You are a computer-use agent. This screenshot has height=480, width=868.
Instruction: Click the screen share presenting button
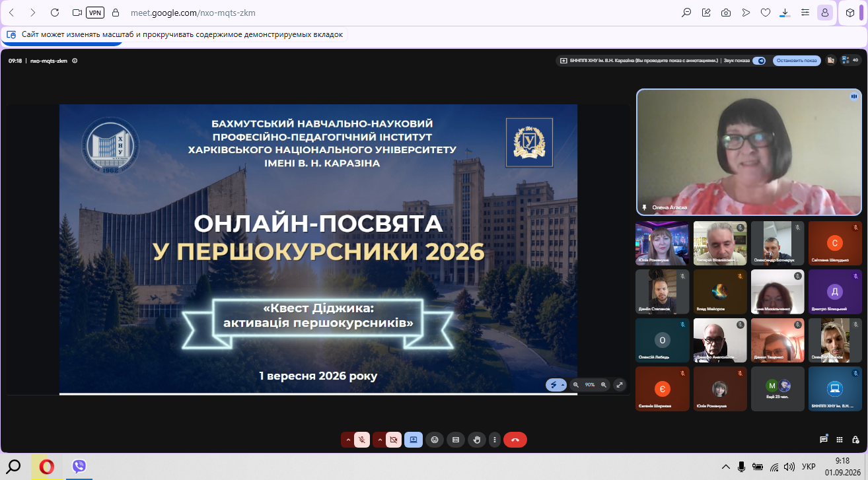[414, 439]
